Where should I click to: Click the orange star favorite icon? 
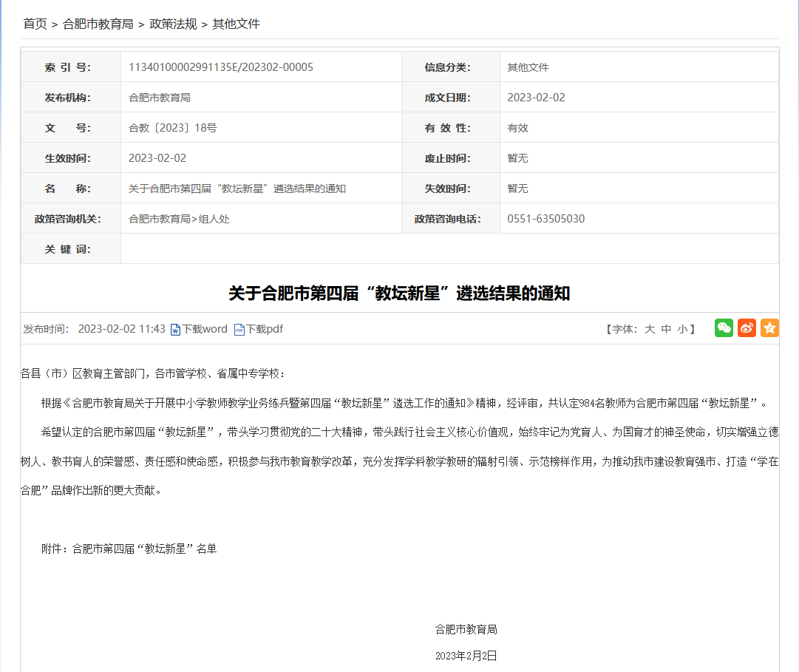(x=769, y=328)
